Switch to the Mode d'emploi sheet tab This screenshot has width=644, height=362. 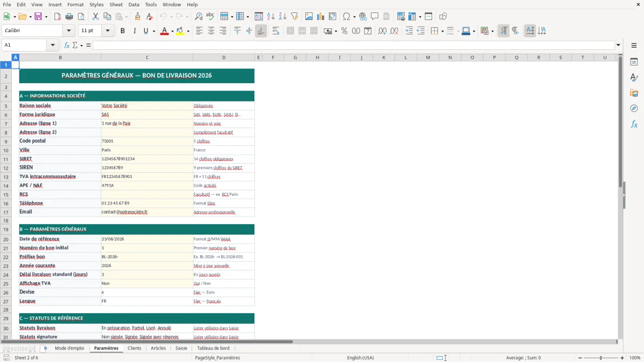point(69,348)
